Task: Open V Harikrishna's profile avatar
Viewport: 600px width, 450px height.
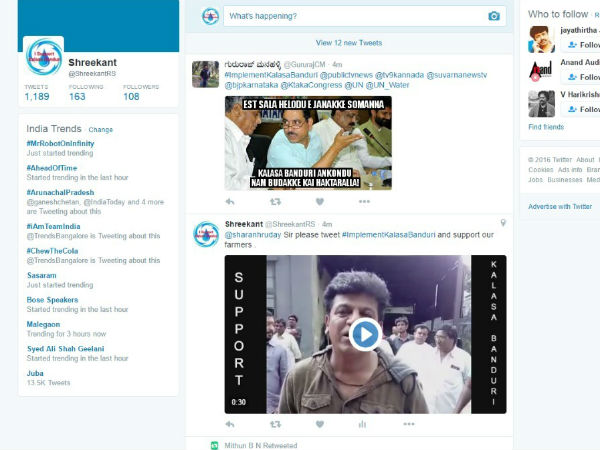Action: 541,104
